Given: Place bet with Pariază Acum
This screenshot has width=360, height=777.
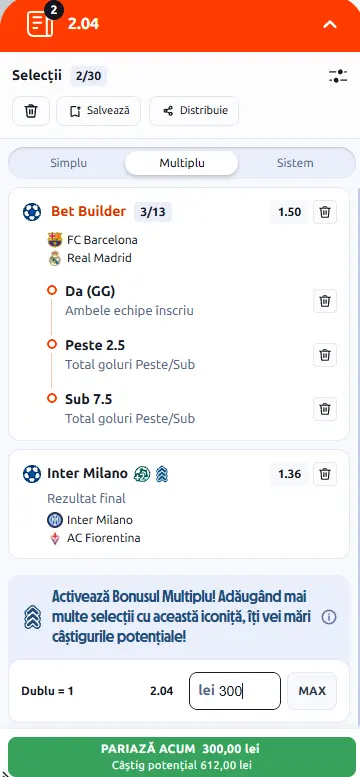Looking at the screenshot, I should pos(180,756).
